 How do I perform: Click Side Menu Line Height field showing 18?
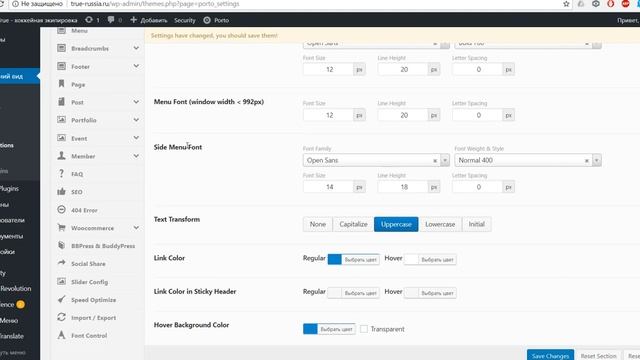403,187
